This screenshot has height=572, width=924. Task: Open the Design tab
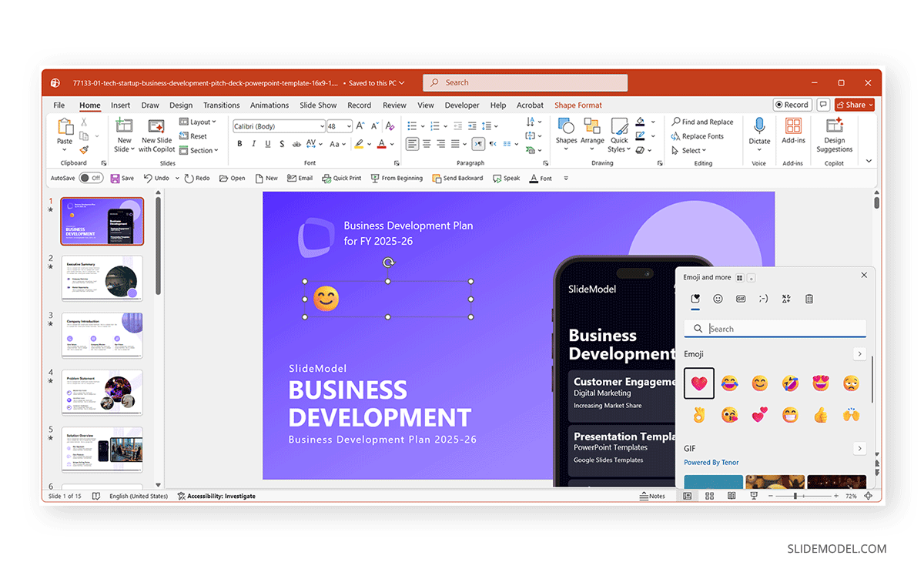click(181, 105)
